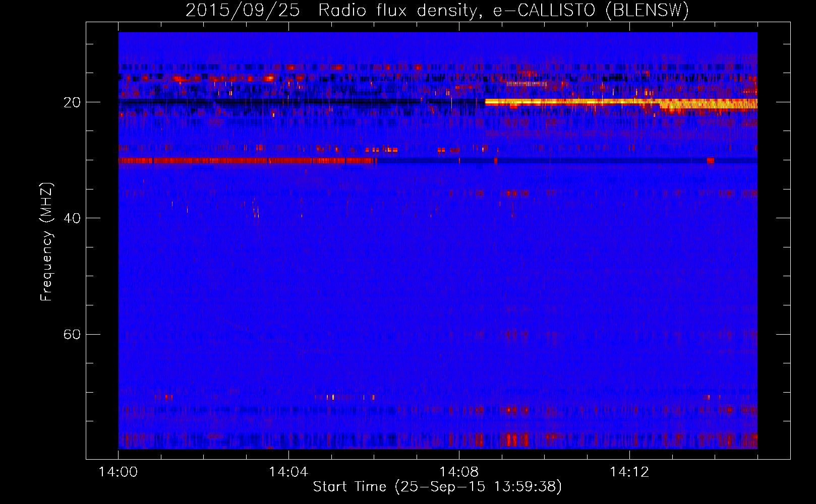Click the '14:12' time tick label

[629, 472]
